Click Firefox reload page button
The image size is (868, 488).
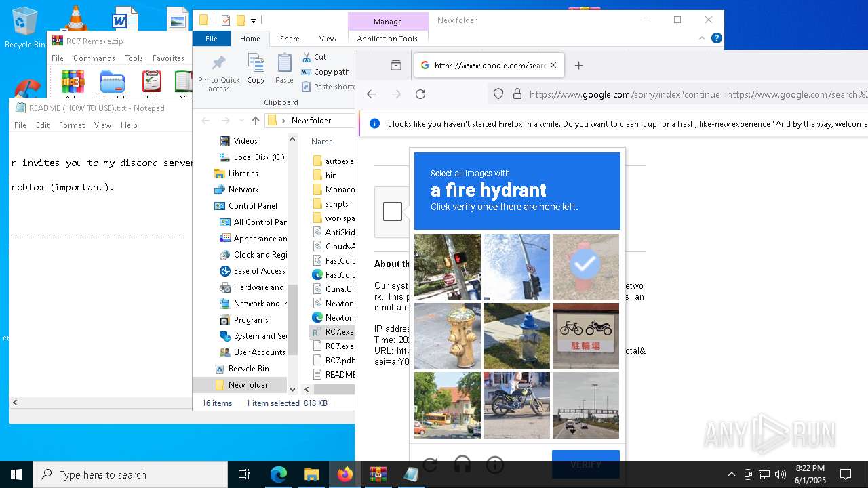click(x=420, y=94)
